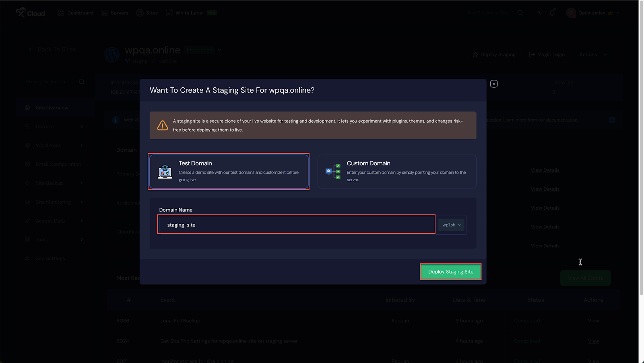Select the Test Domain option card
This screenshot has height=363, width=644.
point(229,171)
